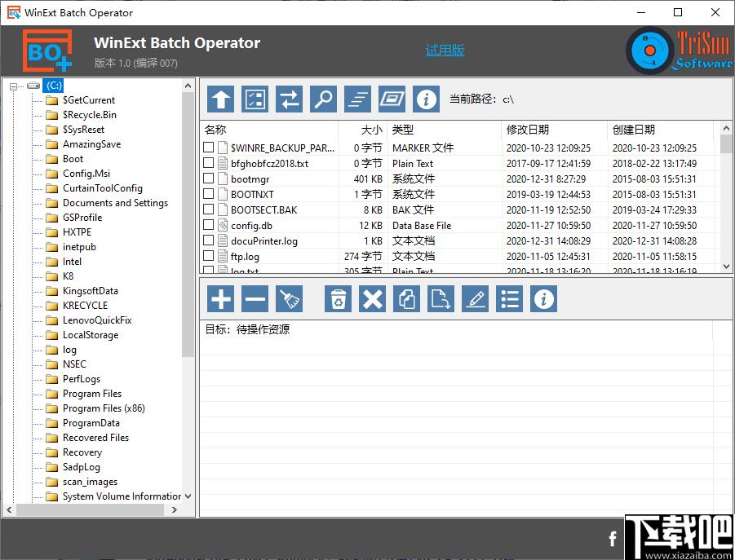Tick the BOOTNXT checkbox
735x560 pixels.
pos(209,194)
